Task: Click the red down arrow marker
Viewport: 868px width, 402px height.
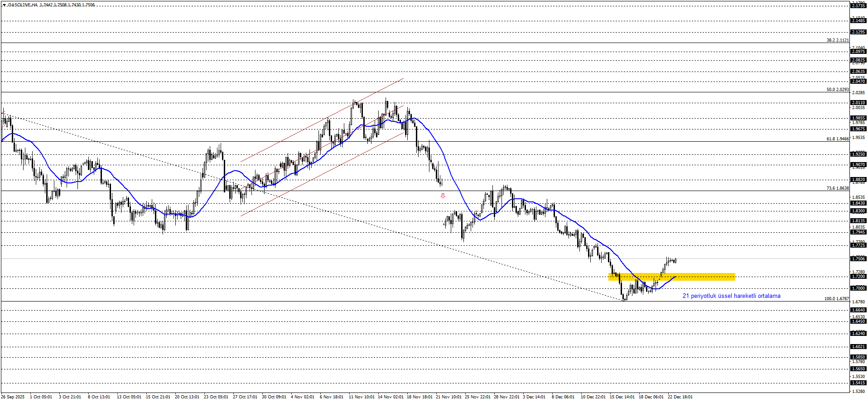Action: coord(443,196)
